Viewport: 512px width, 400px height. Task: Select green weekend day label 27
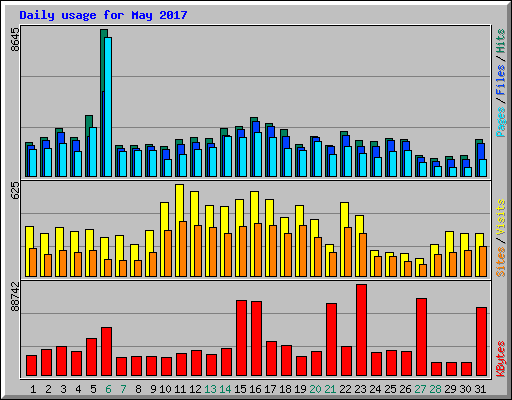(x=420, y=389)
